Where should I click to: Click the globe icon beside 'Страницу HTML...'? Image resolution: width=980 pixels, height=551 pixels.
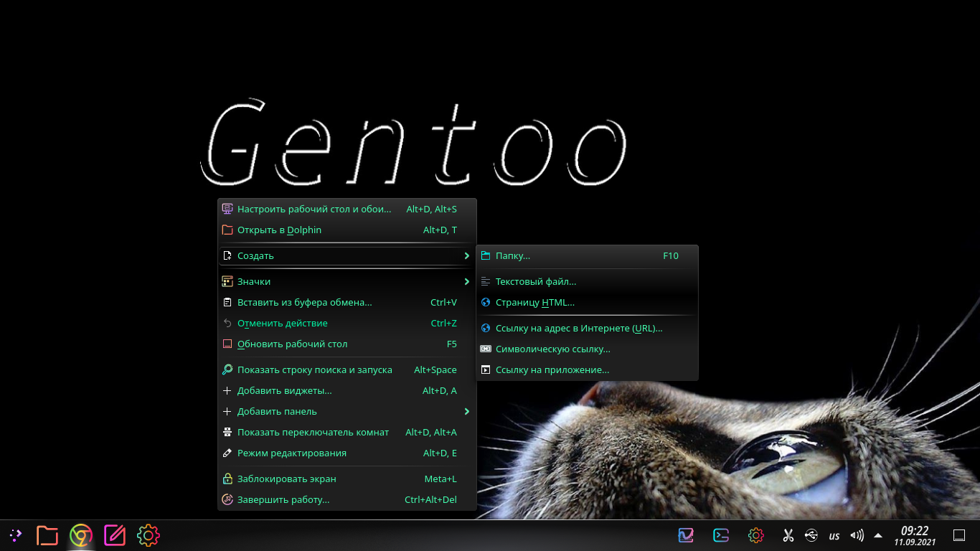coord(486,302)
